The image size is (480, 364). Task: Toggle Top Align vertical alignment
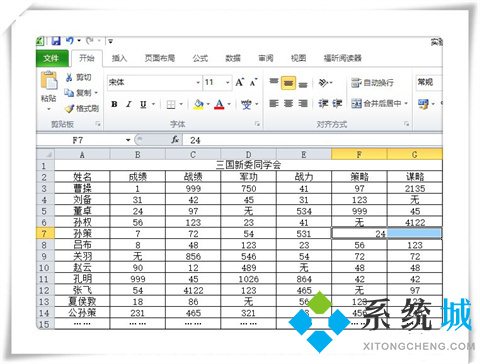click(274, 82)
